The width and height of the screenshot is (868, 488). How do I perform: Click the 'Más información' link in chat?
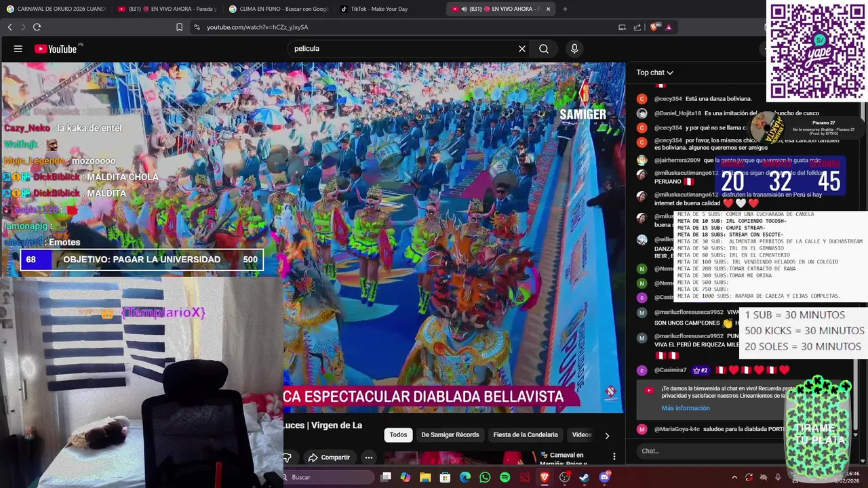(686, 408)
